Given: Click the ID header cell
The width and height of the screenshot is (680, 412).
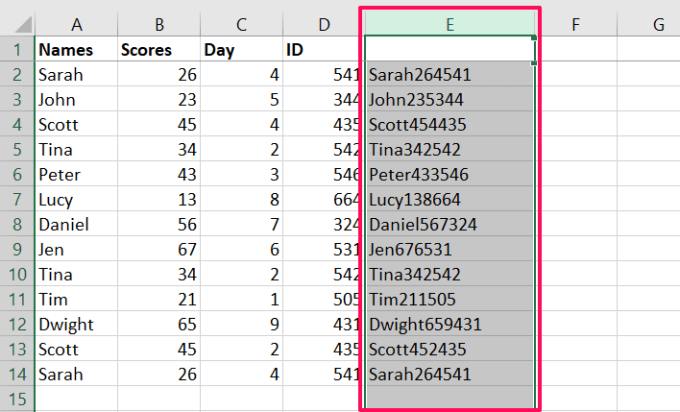Looking at the screenshot, I should click(323, 49).
